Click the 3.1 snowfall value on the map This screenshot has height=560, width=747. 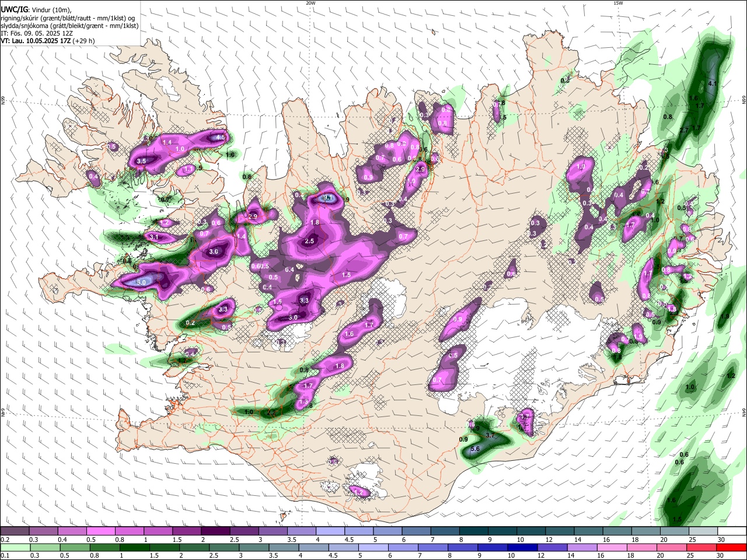154,237
